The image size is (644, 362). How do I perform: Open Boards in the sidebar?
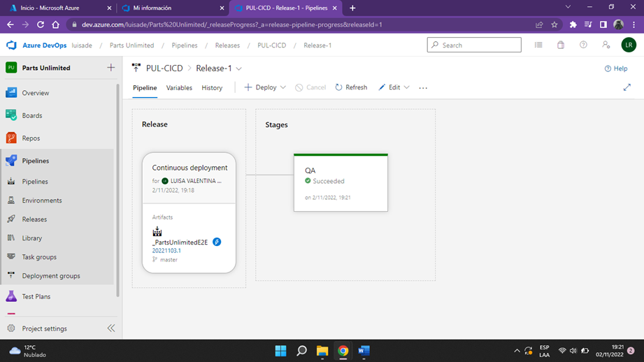(32, 115)
